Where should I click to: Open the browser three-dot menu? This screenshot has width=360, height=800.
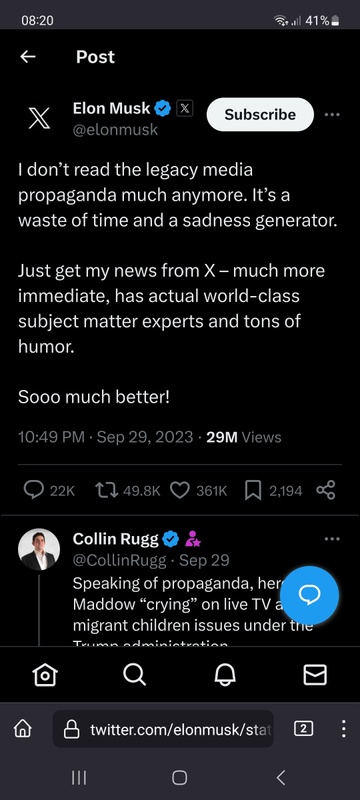[x=344, y=729]
